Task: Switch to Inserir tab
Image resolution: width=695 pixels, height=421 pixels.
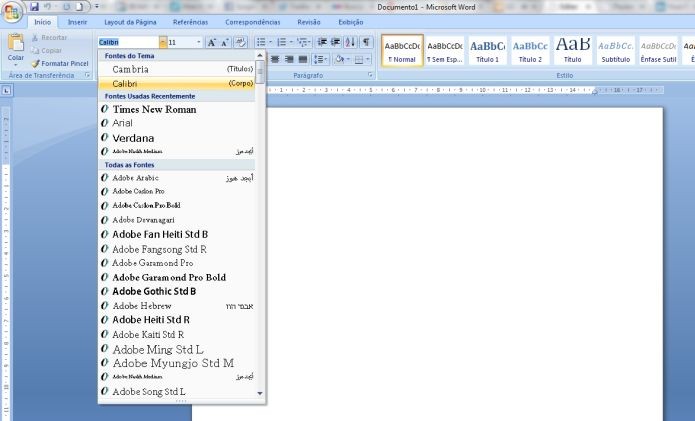Action: (78, 22)
